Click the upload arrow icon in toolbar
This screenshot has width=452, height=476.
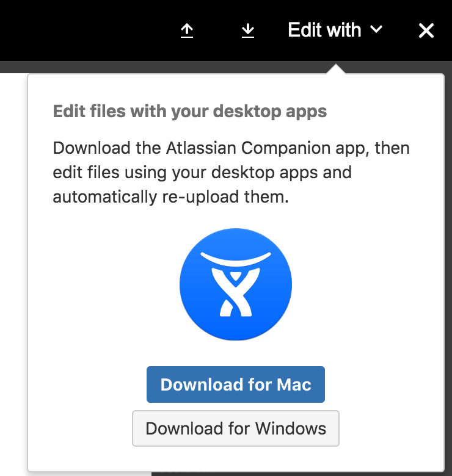[x=187, y=31]
